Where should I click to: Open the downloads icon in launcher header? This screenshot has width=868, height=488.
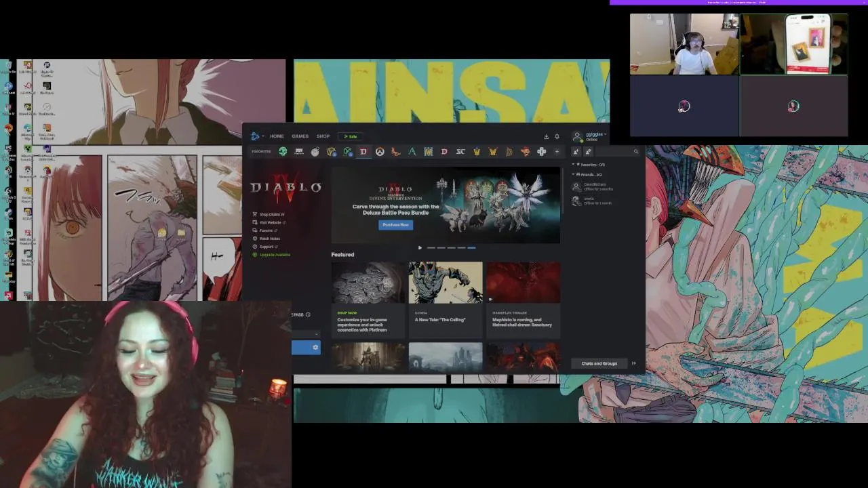click(546, 136)
